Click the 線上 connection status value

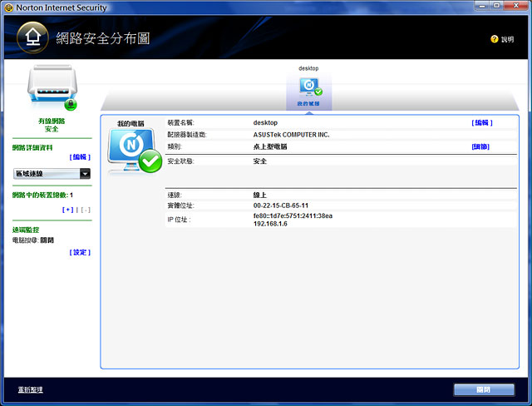pyautogui.click(x=260, y=195)
